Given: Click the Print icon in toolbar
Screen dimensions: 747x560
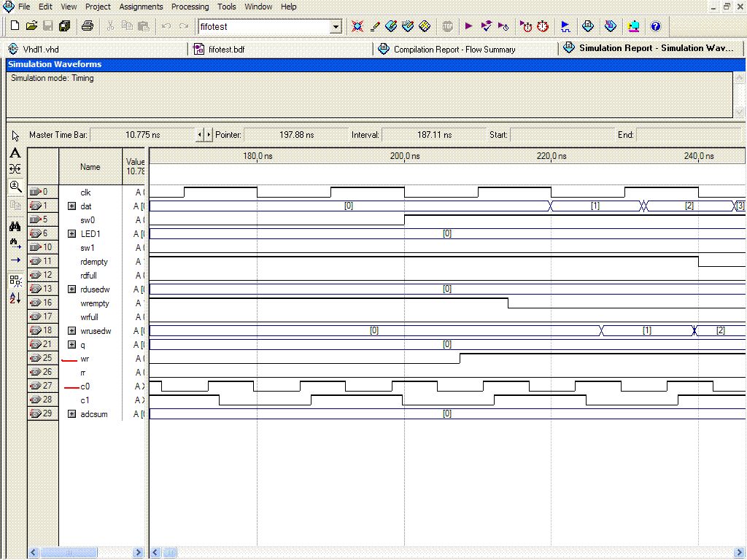Looking at the screenshot, I should [88, 26].
